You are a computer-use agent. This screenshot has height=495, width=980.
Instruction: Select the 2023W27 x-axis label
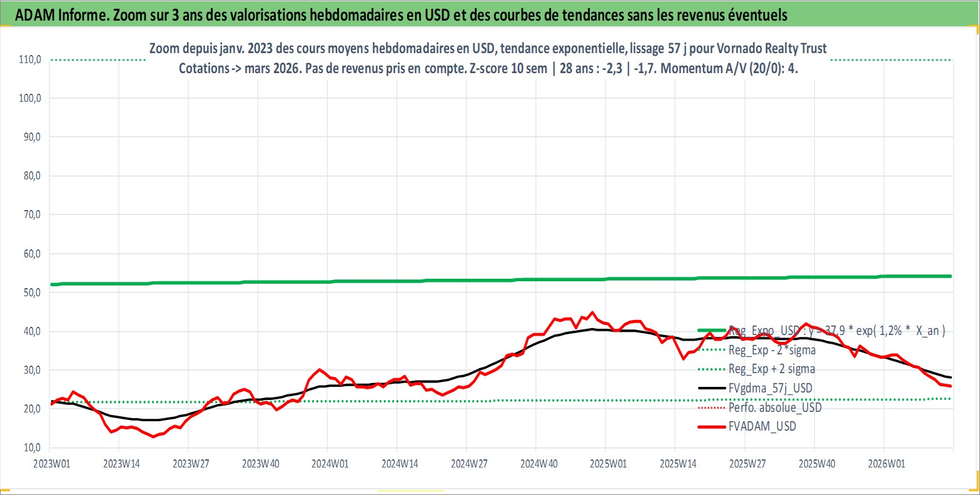pos(190,464)
